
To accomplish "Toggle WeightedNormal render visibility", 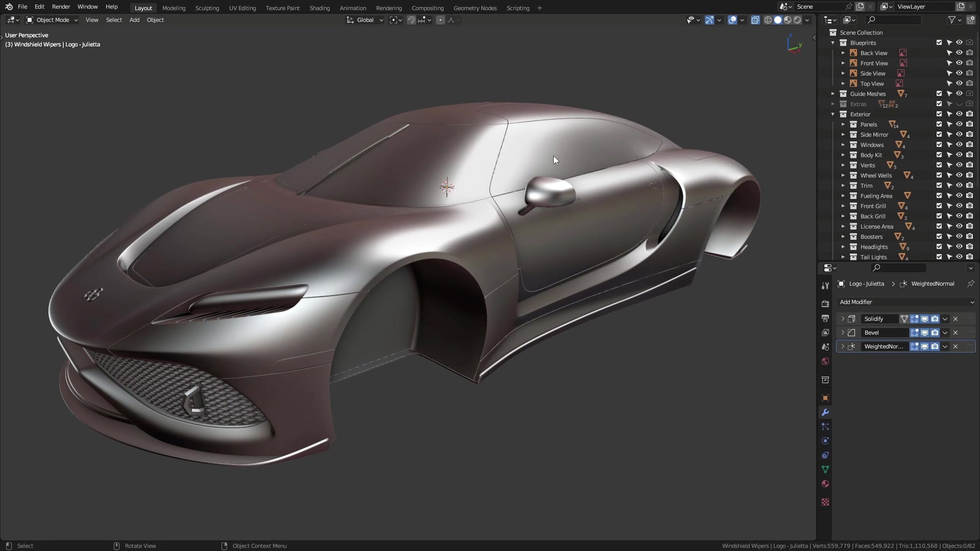I will pyautogui.click(x=935, y=346).
